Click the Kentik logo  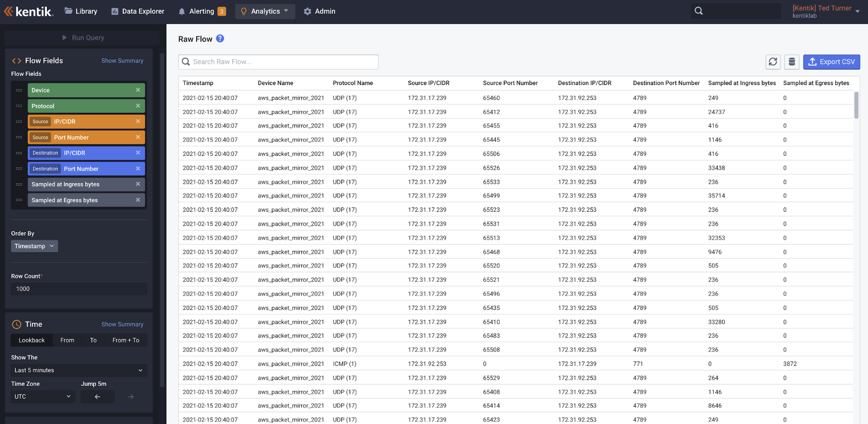click(29, 11)
